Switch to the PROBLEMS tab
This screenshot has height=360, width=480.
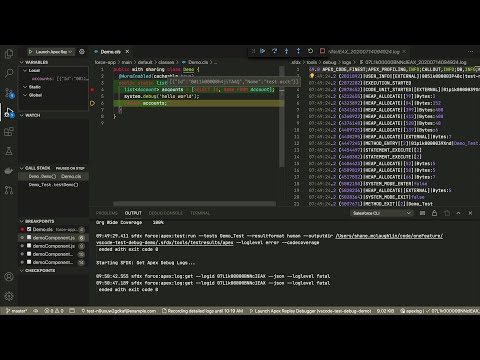107,213
